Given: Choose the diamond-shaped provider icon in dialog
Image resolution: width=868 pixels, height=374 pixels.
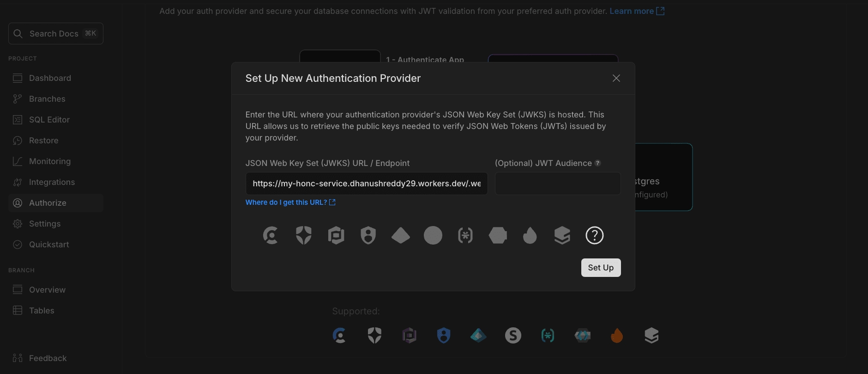Looking at the screenshot, I should (x=400, y=235).
